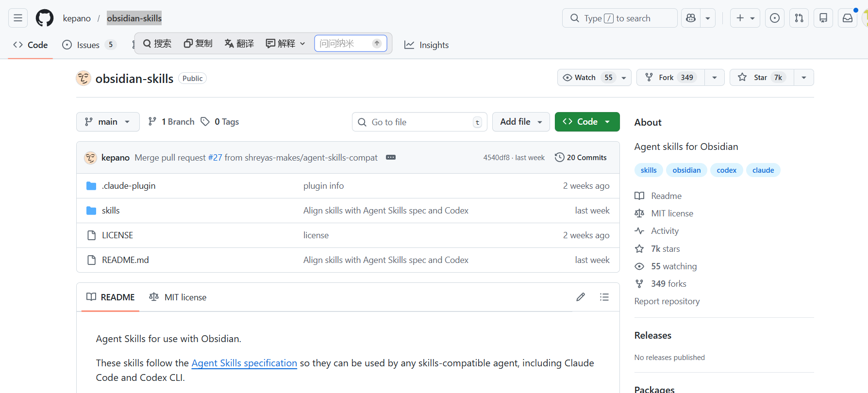Screen dimensions: 868x393
Task: Open the main branch selector
Action: 108,122
